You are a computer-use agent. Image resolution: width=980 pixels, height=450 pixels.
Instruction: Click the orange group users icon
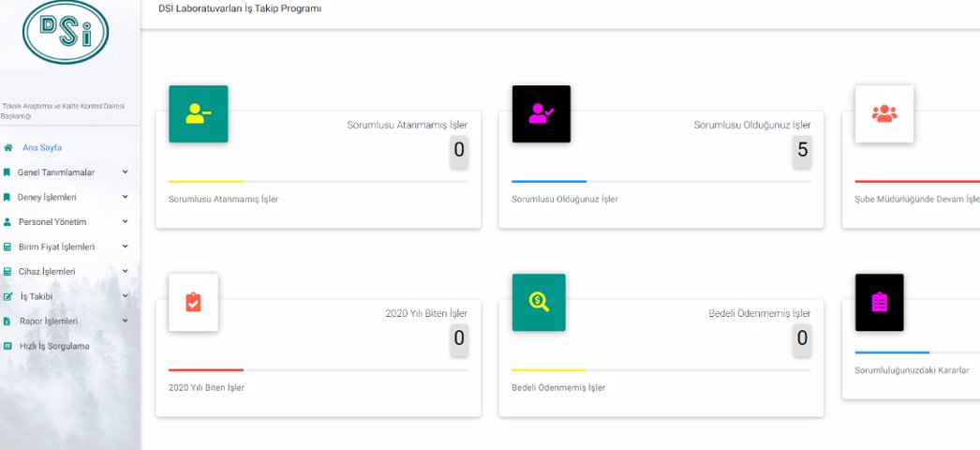(883, 114)
